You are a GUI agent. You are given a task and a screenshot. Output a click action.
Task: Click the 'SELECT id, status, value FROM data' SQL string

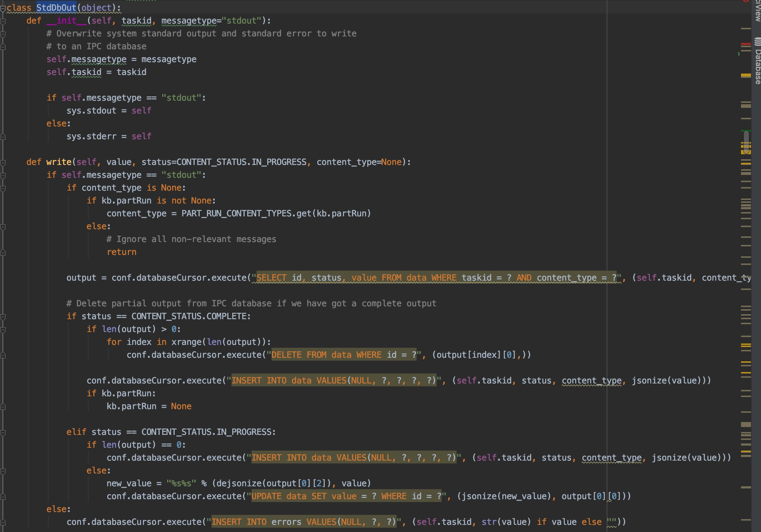coord(436,278)
